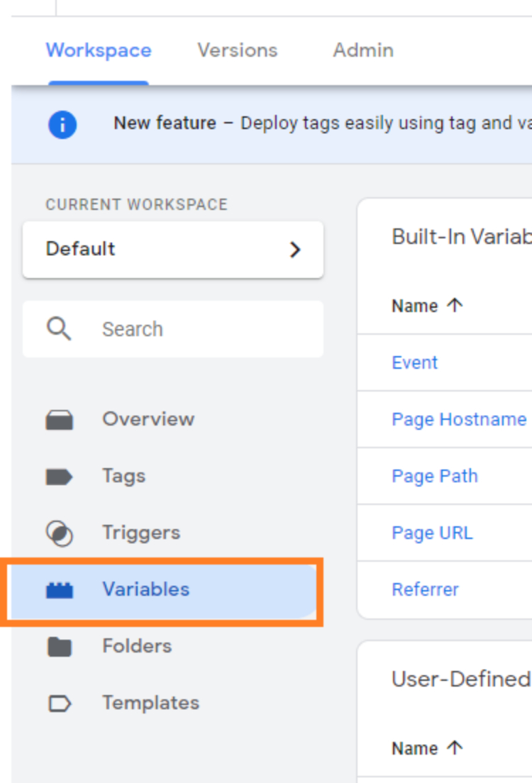The width and height of the screenshot is (532, 783).
Task: Click the Page Path variable link
Action: pos(435,476)
